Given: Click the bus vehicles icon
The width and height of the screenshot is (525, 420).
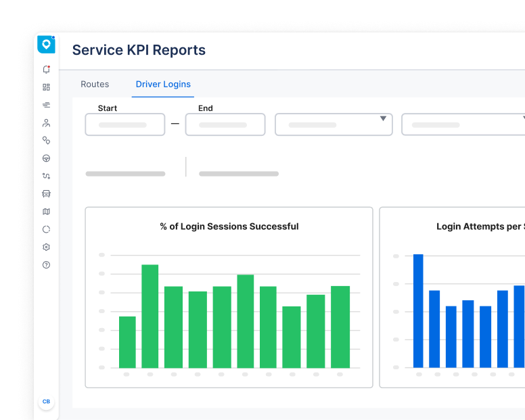Looking at the screenshot, I should click(46, 193).
